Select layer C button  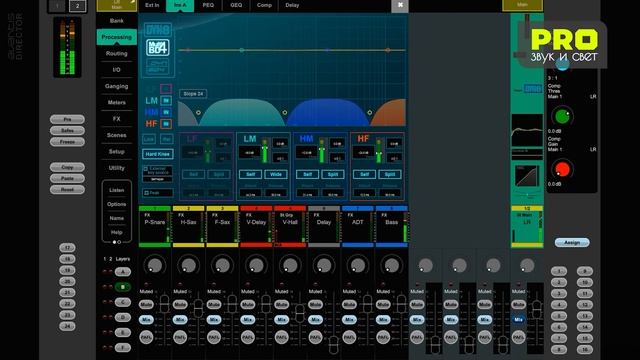tap(123, 302)
